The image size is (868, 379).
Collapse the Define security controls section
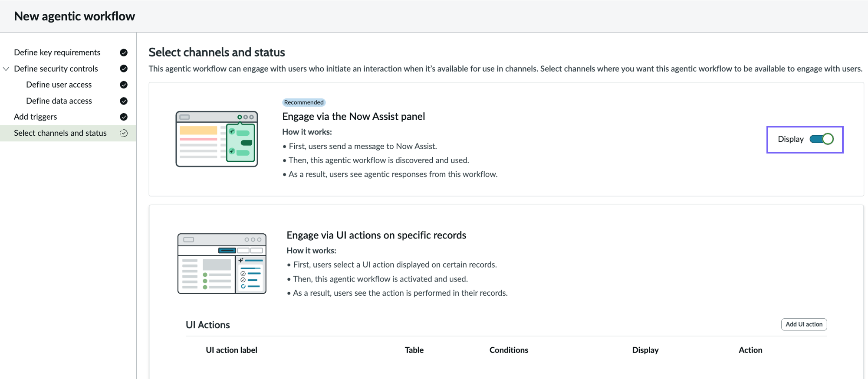(6, 69)
